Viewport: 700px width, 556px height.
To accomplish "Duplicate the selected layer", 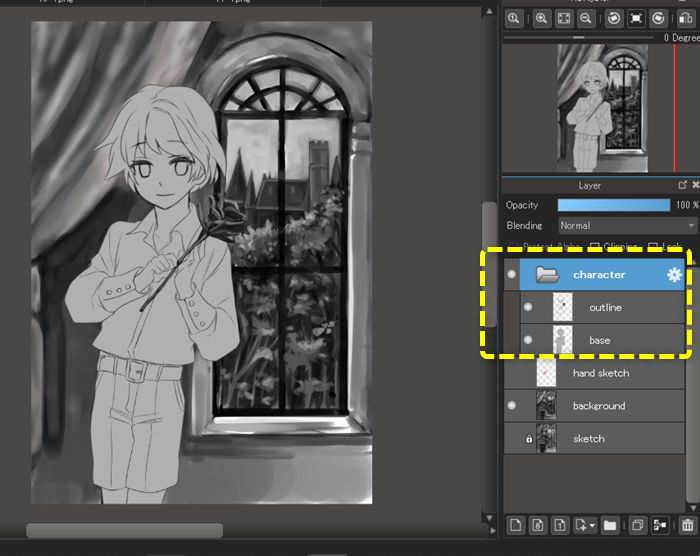I will (638, 525).
